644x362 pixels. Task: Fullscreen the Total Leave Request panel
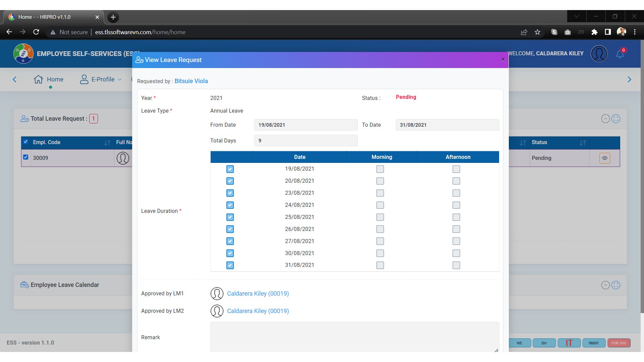click(616, 119)
